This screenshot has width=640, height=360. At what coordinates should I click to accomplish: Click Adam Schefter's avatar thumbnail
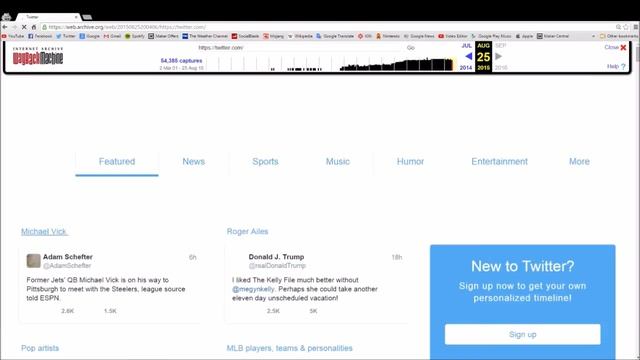pos(33,260)
